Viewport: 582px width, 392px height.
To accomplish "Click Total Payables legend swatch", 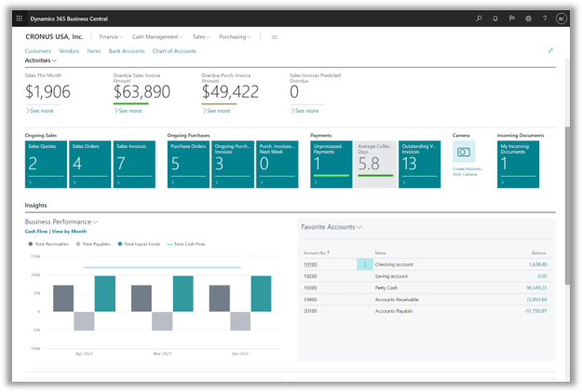I will tap(78, 244).
